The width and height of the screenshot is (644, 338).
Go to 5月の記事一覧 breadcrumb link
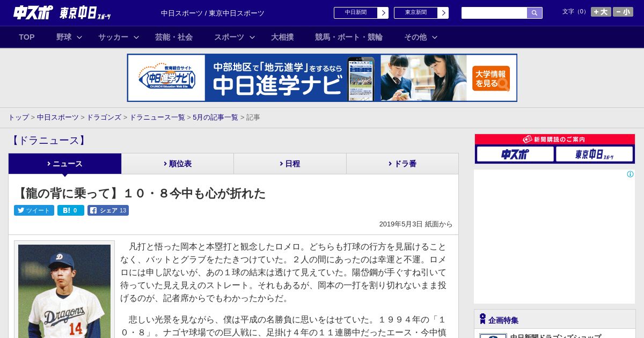215,117
